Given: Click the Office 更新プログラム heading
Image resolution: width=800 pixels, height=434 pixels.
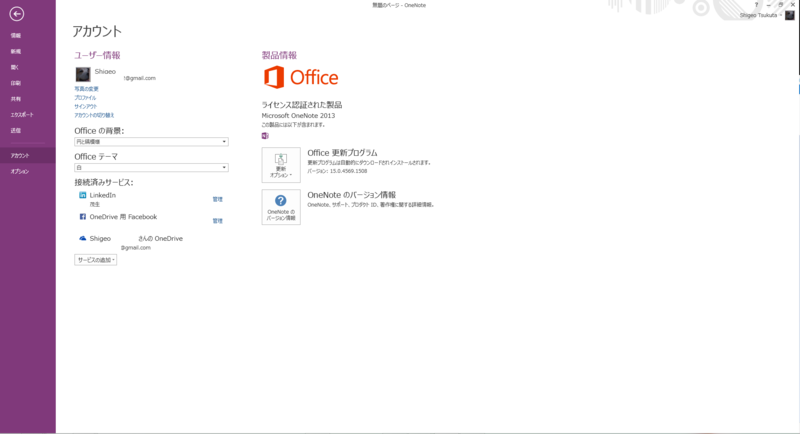Looking at the screenshot, I should click(342, 152).
